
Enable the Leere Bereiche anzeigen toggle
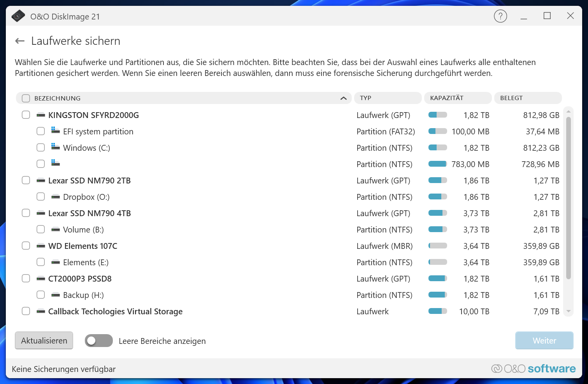click(98, 340)
